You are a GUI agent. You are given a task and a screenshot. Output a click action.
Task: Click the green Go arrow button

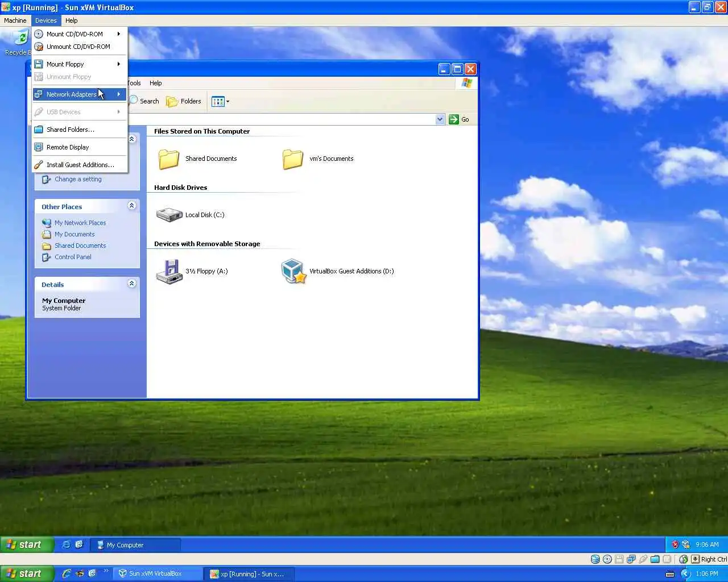454,119
